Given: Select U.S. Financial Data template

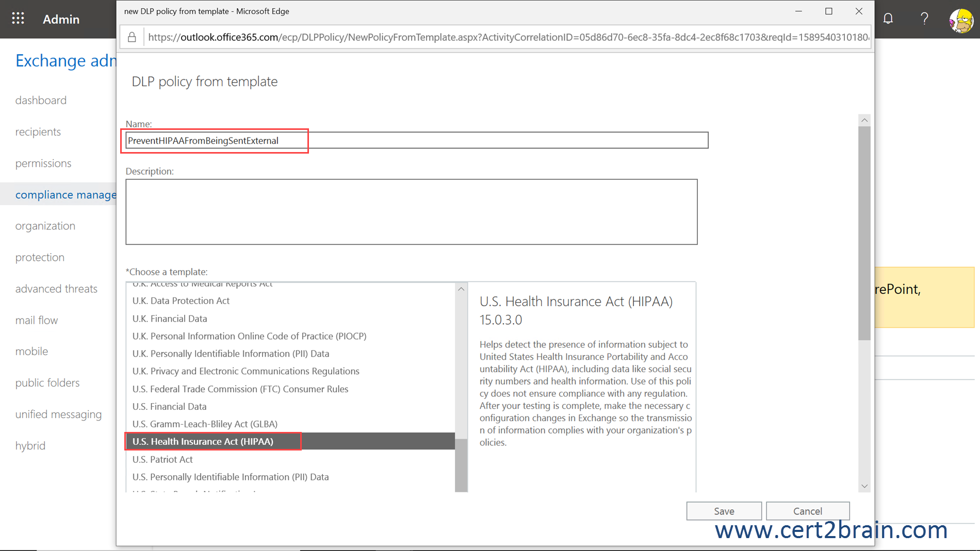Looking at the screenshot, I should click(291, 407).
